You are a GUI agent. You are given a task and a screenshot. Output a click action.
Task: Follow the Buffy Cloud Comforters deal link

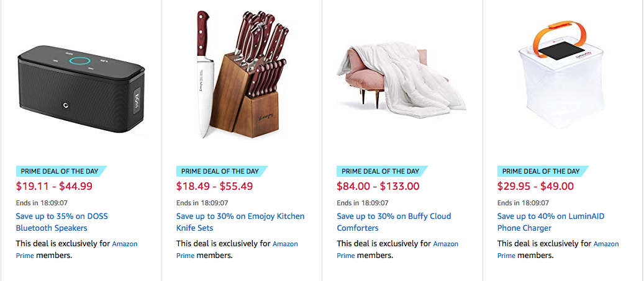(x=394, y=222)
